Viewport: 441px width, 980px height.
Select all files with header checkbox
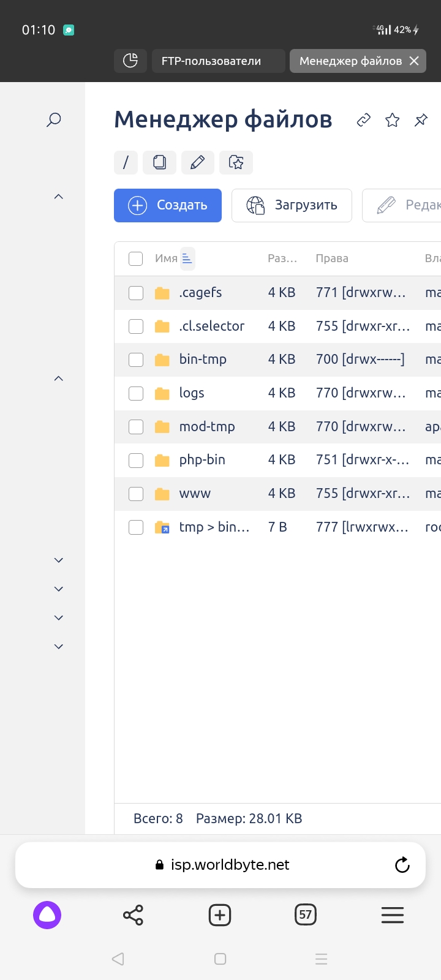(136, 258)
